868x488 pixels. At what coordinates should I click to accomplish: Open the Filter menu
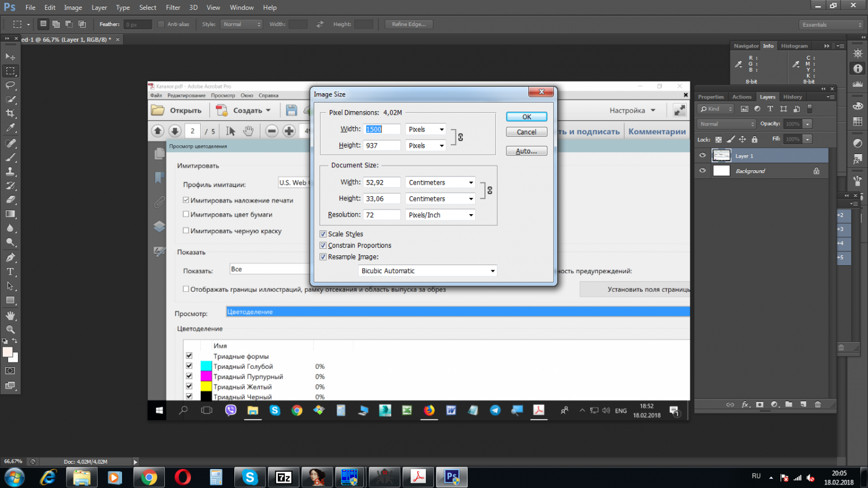pos(173,8)
